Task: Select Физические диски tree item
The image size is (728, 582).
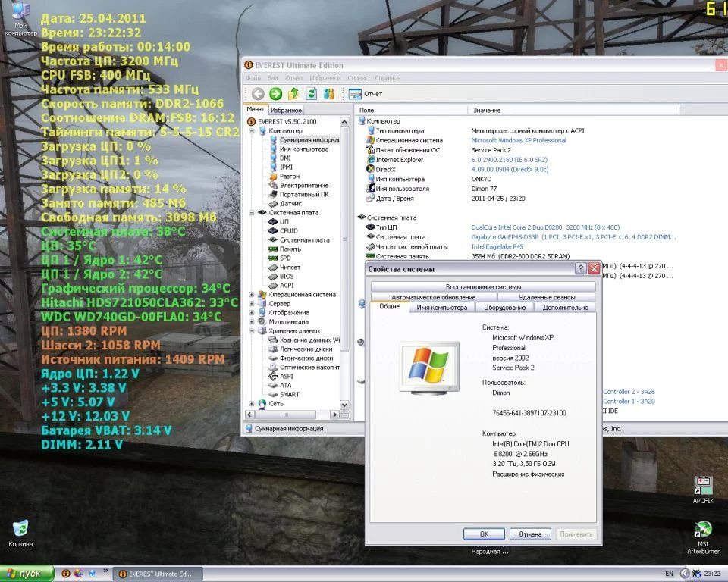Action: pyautogui.click(x=306, y=358)
